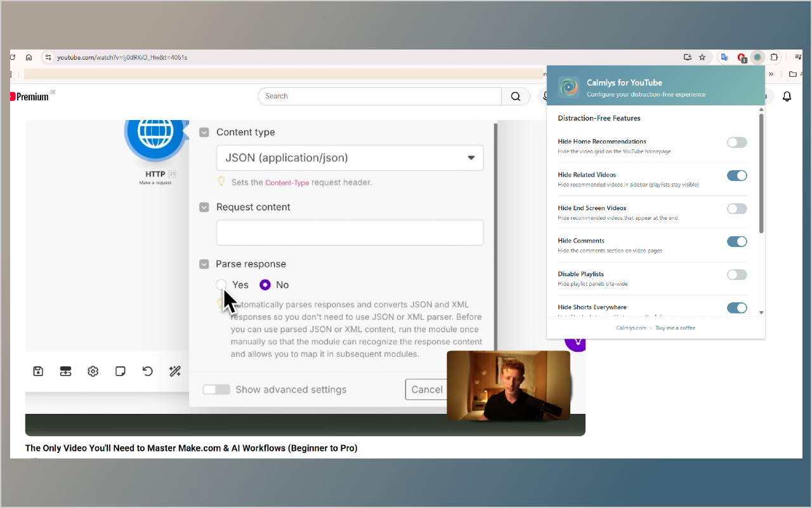Open notes using the note icon
The height and width of the screenshot is (508, 812).
coord(120,371)
